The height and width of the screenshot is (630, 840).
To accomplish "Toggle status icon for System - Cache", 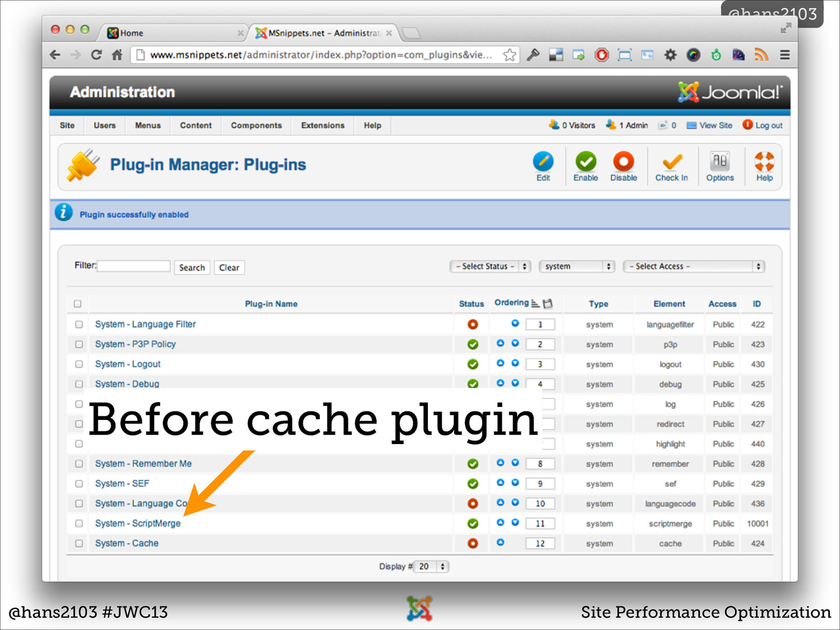I will [472, 543].
